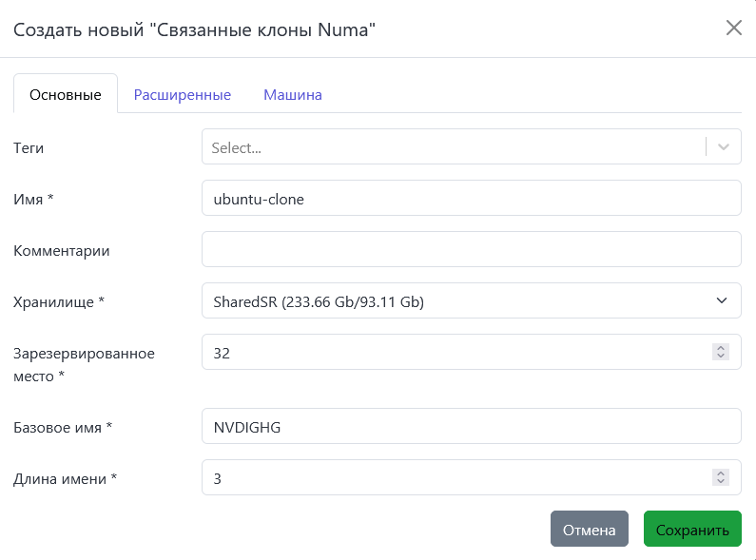This screenshot has height=560, width=756.
Task: Open the Машина tab
Action: tap(293, 95)
